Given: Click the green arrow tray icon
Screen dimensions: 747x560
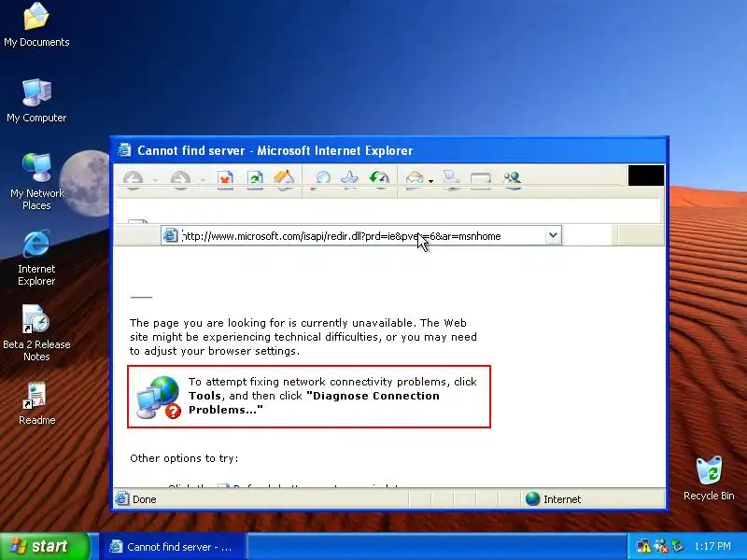Looking at the screenshot, I should [678, 546].
